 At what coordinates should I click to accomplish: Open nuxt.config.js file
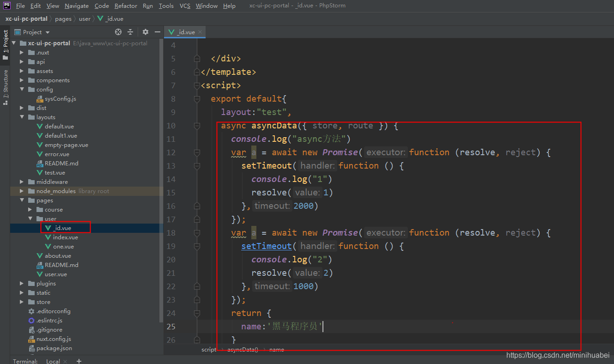coord(54,339)
